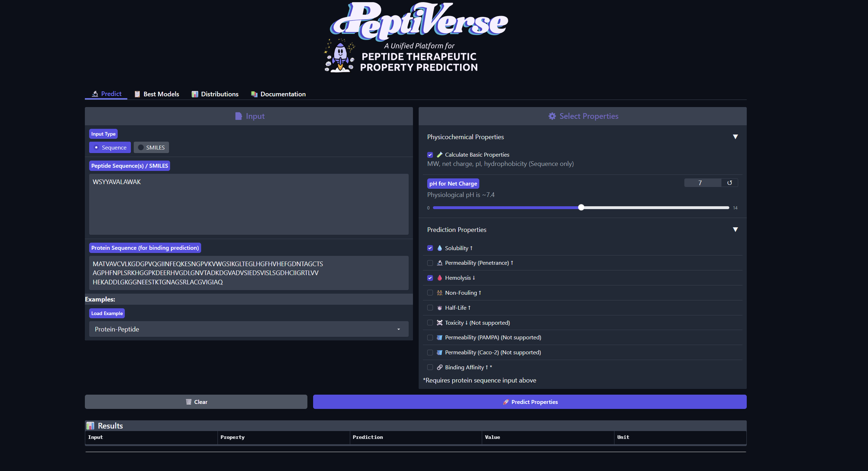Open the Documentation tab
Image resolution: width=868 pixels, height=471 pixels.
279,94
